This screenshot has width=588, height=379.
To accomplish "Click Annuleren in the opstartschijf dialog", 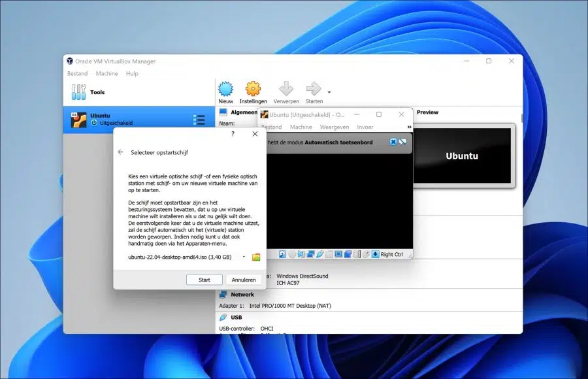I will tap(244, 280).
